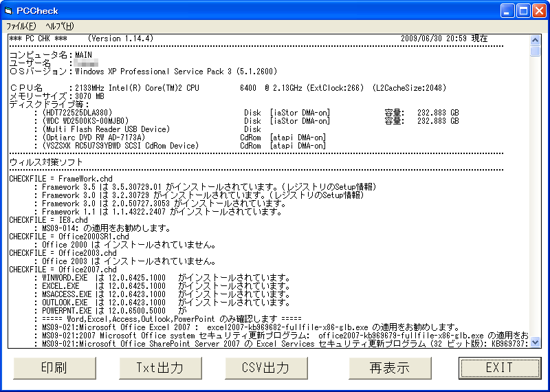
Task: Click the 'メモリーサイズ：3070 MB' line
Action: coord(57,96)
